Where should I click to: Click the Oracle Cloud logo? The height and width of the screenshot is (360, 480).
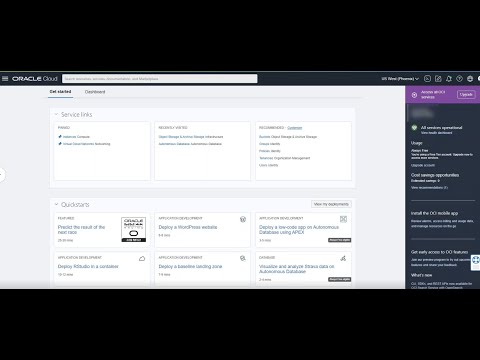35,79
